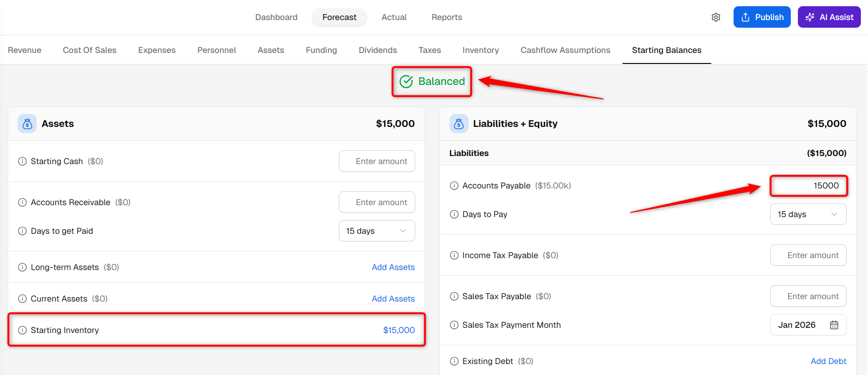
Task: Click the Add Debt link
Action: (828, 361)
